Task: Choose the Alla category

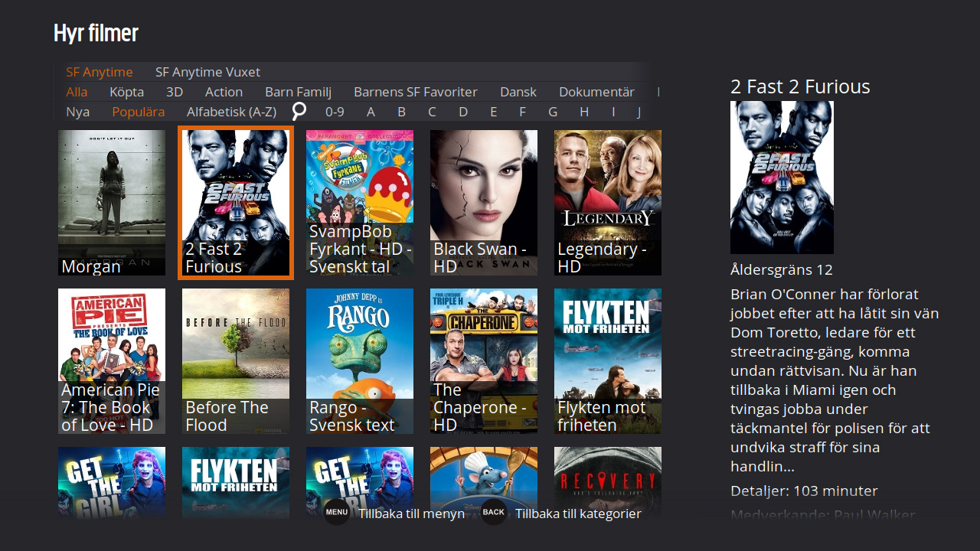Action: pyautogui.click(x=77, y=92)
